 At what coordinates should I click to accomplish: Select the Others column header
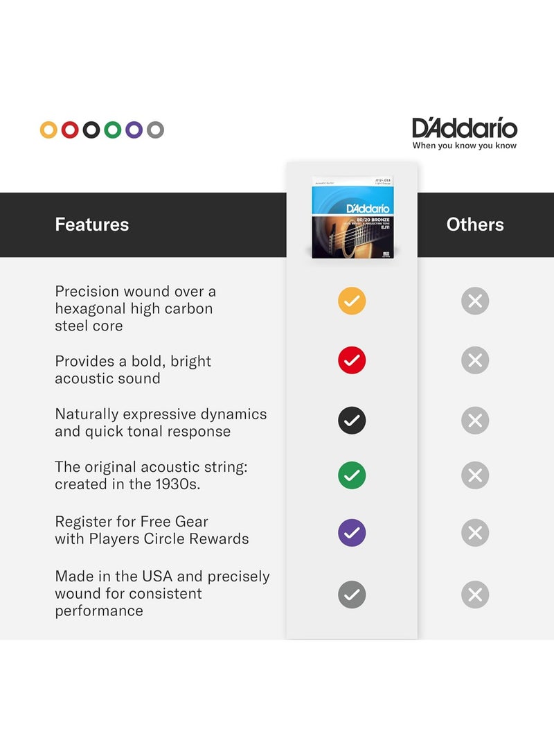pos(475,225)
